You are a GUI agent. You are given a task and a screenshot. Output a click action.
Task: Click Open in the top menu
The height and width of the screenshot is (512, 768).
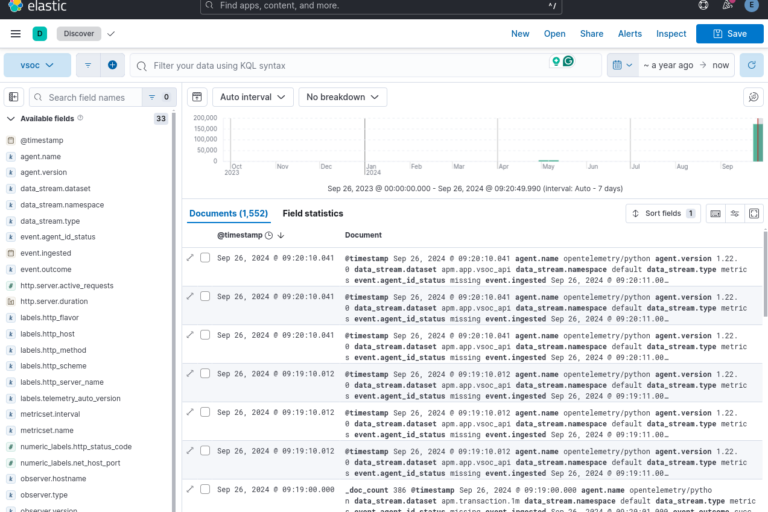click(x=554, y=34)
